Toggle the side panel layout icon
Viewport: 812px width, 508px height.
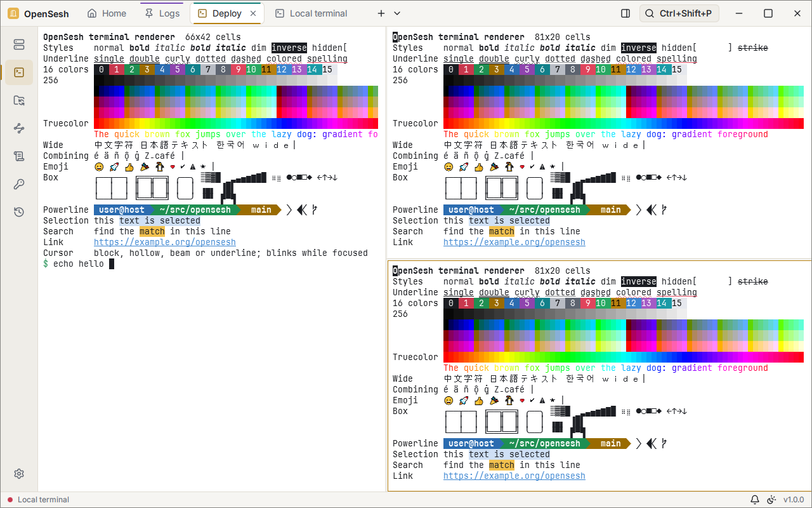[x=625, y=13]
